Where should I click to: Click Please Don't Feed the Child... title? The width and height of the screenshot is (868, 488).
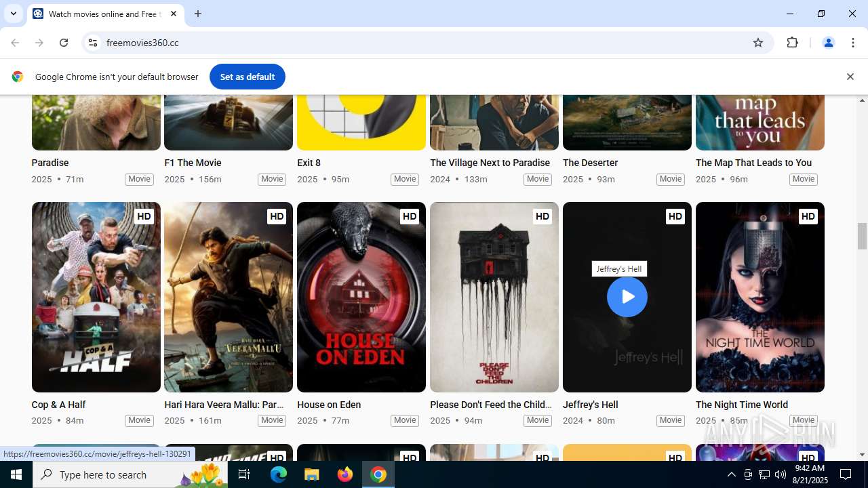click(x=491, y=405)
